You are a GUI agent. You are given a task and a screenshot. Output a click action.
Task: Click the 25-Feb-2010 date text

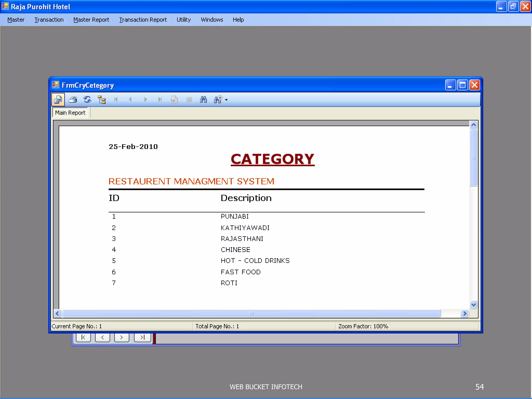pyautogui.click(x=133, y=147)
